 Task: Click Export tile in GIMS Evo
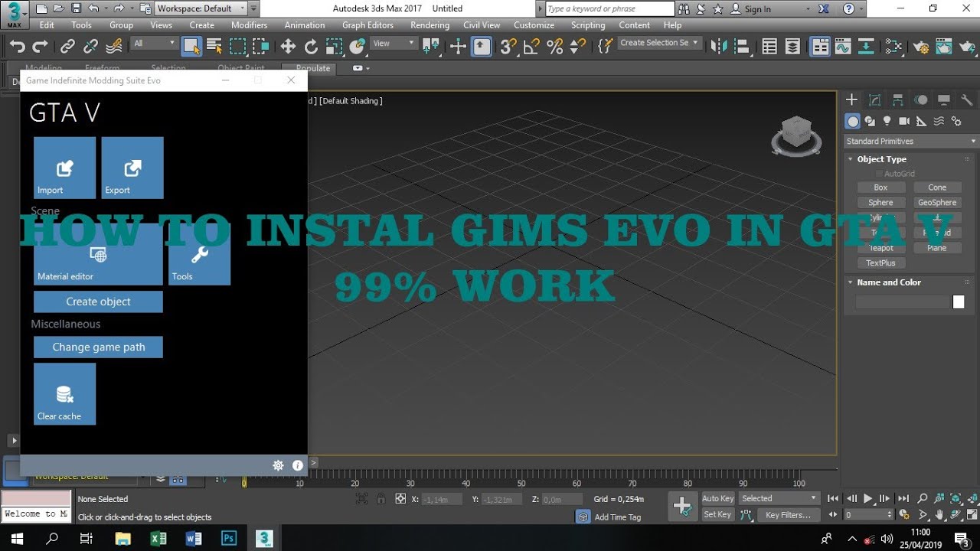point(132,168)
